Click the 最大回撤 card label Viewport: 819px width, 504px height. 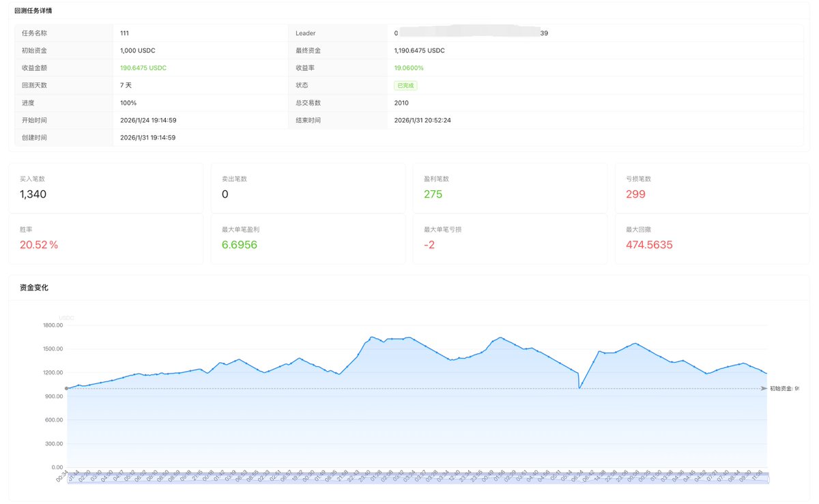[x=638, y=230]
